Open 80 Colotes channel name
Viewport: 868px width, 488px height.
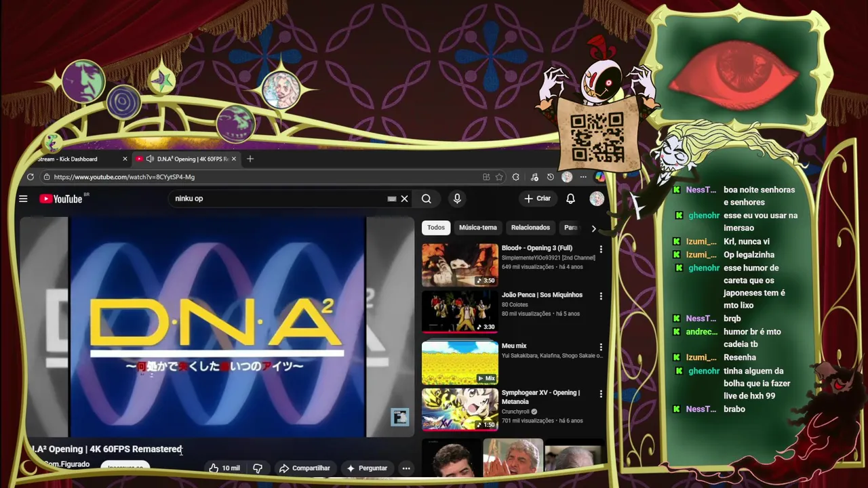[514, 305]
